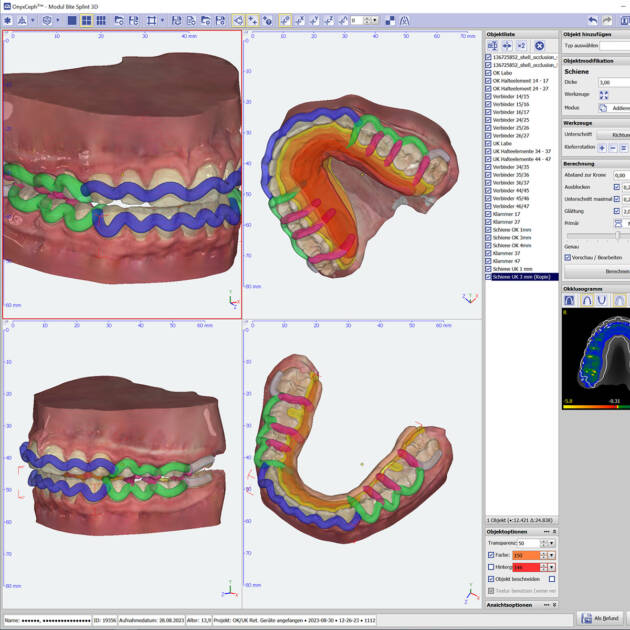The image size is (630, 630).
Task: Click the first alignment icon in Objektliste toolbar
Action: click(492, 46)
